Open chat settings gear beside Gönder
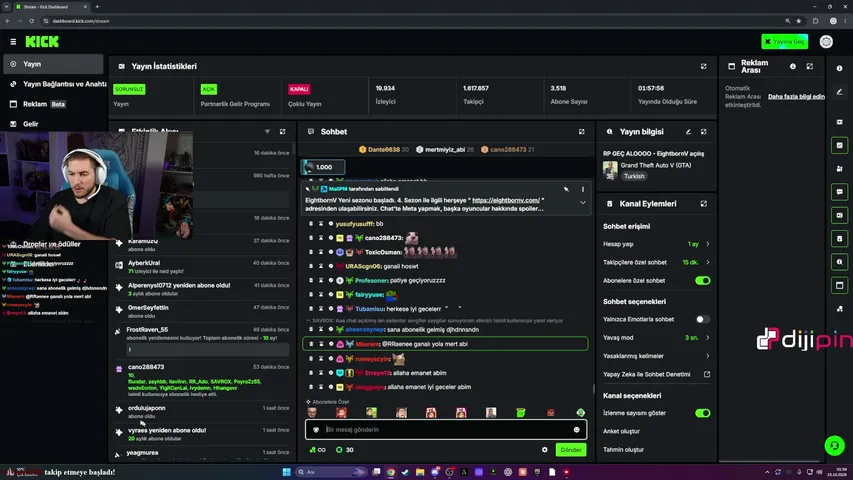 tap(545, 450)
